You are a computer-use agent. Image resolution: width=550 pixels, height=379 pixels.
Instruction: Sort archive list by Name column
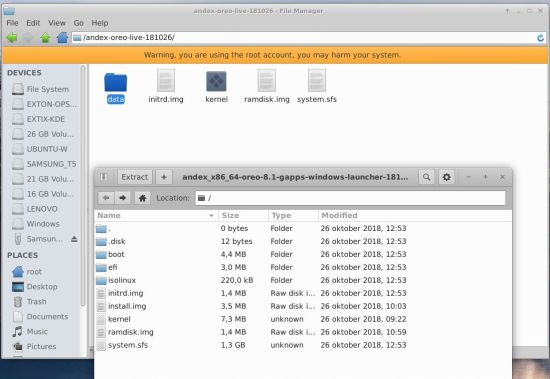pyautogui.click(x=156, y=215)
